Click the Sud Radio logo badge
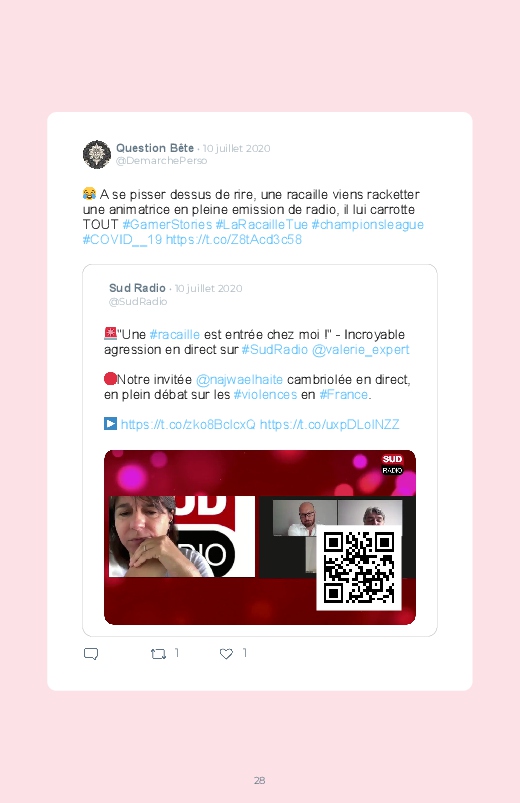The image size is (520, 803). click(392, 464)
